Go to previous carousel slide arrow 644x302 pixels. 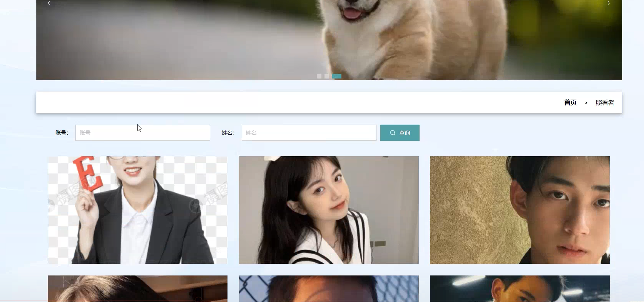(49, 3)
